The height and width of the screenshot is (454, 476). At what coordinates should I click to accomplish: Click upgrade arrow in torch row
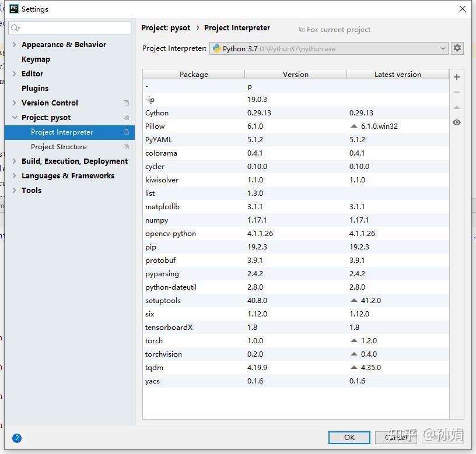point(353,340)
